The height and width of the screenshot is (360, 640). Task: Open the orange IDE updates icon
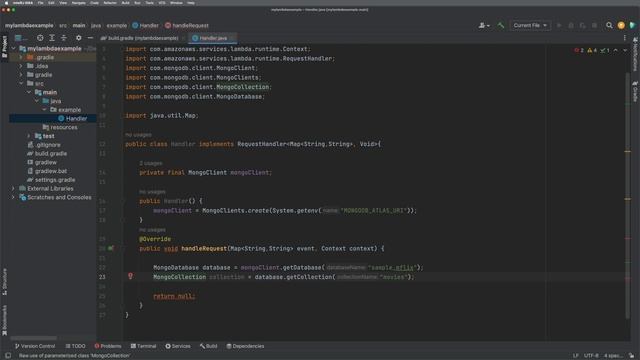pyautogui.click(x=621, y=25)
